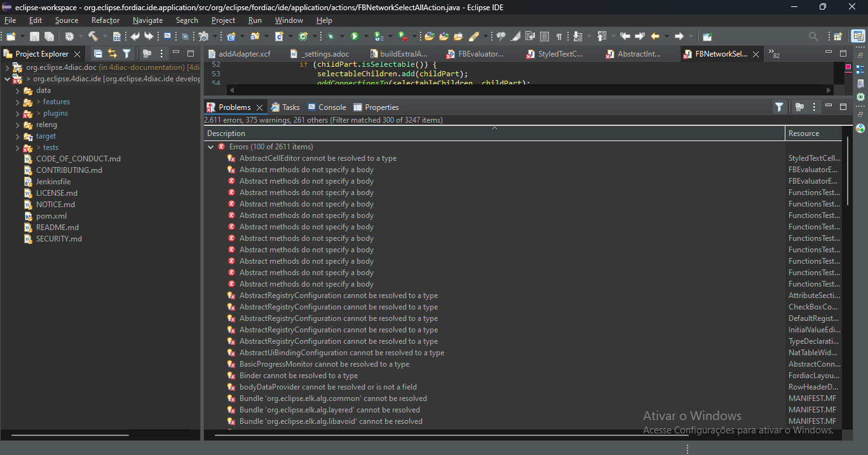The image size is (868, 455).
Task: Select the pom.xml file
Action: click(x=51, y=216)
